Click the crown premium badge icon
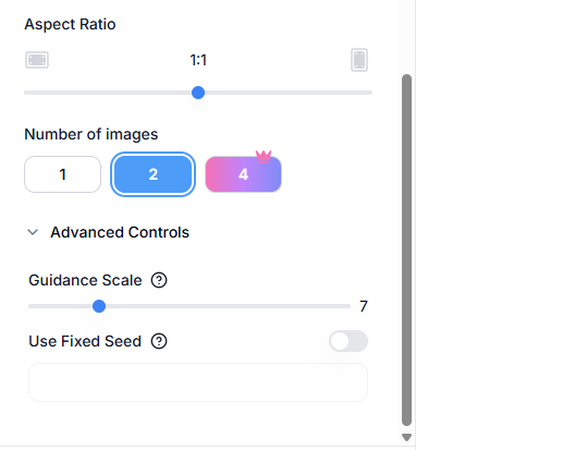The image size is (587, 450). [x=264, y=156]
